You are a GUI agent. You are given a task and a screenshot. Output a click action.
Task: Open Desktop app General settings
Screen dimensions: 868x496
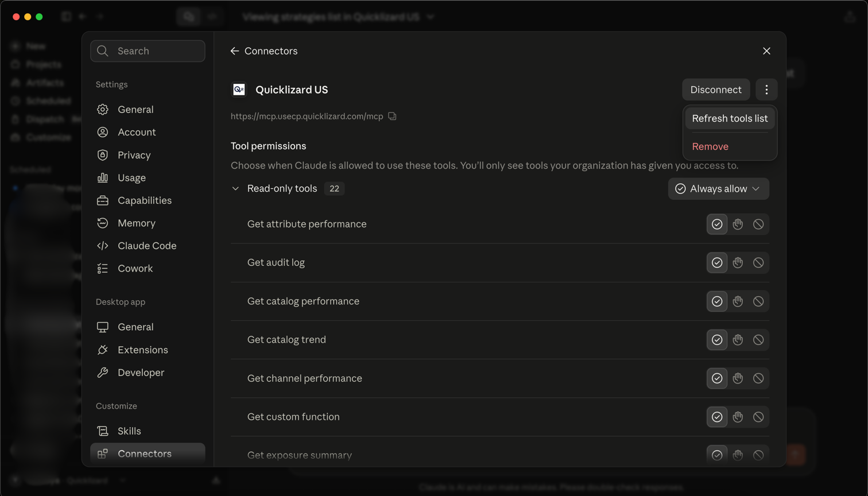click(148, 327)
